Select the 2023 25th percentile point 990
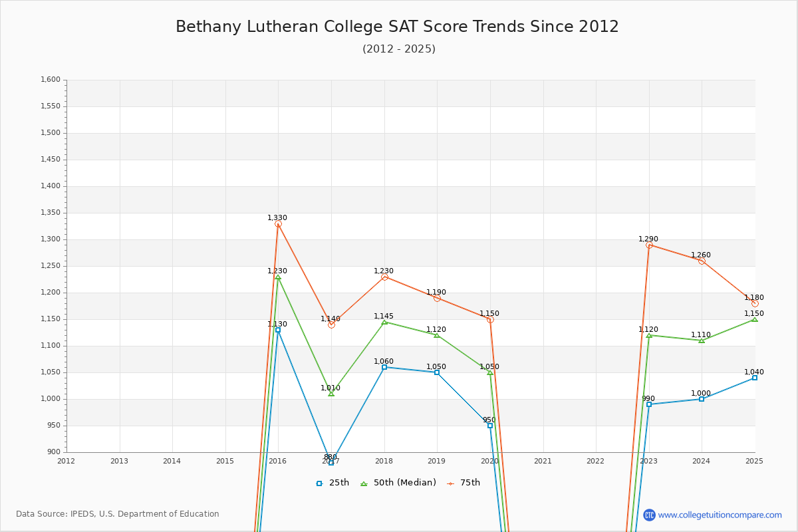 pyautogui.click(x=649, y=404)
